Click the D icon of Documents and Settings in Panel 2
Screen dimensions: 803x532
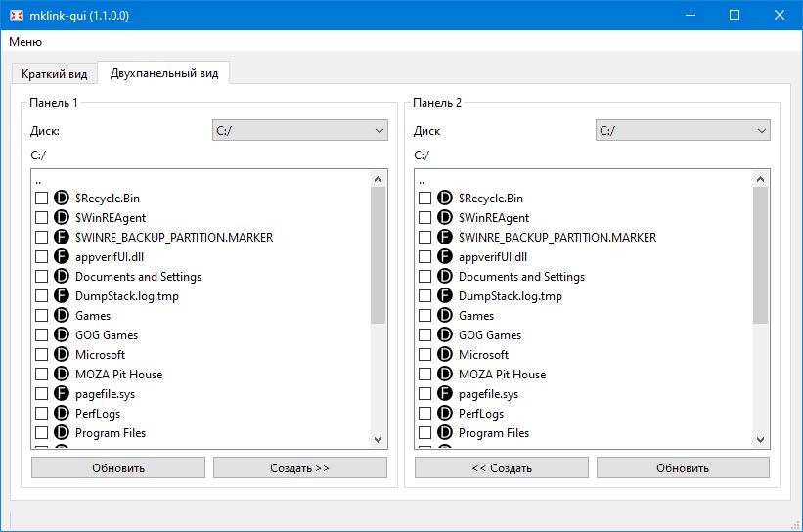[445, 276]
